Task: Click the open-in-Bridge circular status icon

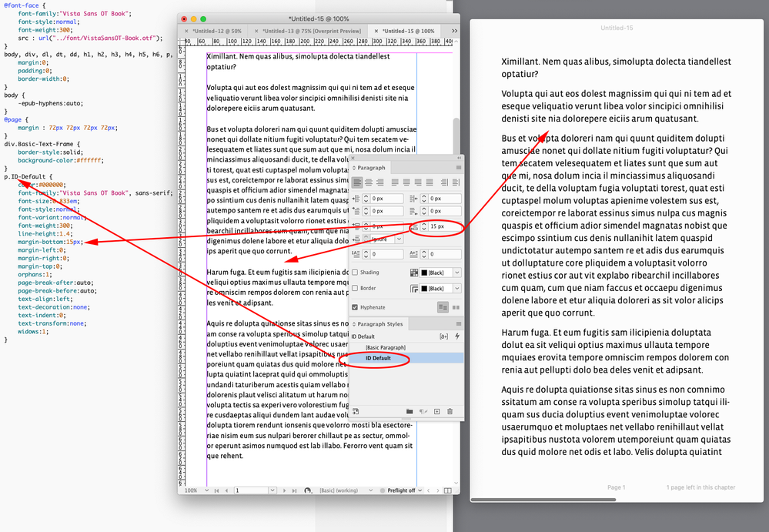Action: click(308, 490)
